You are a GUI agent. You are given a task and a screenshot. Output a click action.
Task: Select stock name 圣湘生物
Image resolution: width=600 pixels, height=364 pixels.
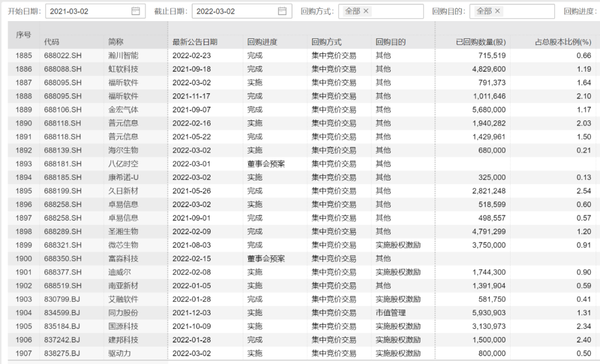pos(123,232)
